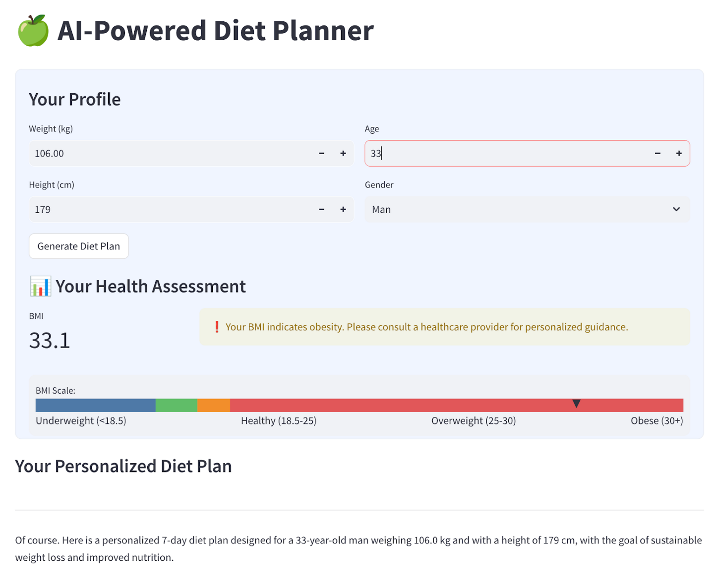
Task: Select the Weight input field
Action: 149,153
